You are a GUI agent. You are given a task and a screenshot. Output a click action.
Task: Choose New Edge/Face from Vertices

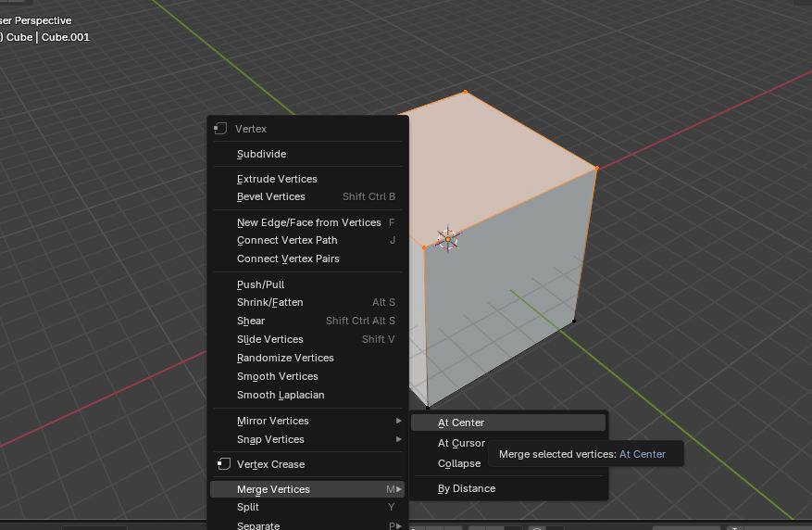(308, 222)
